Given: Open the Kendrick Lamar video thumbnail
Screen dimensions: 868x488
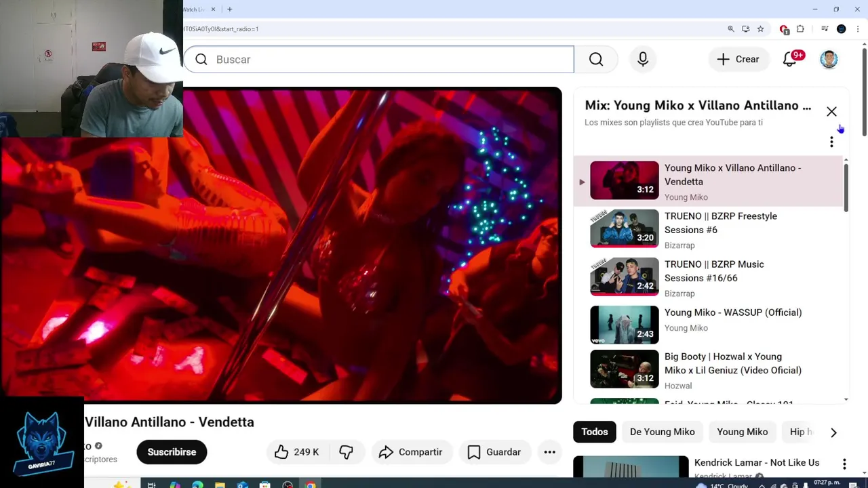Looking at the screenshot, I should (631, 467).
